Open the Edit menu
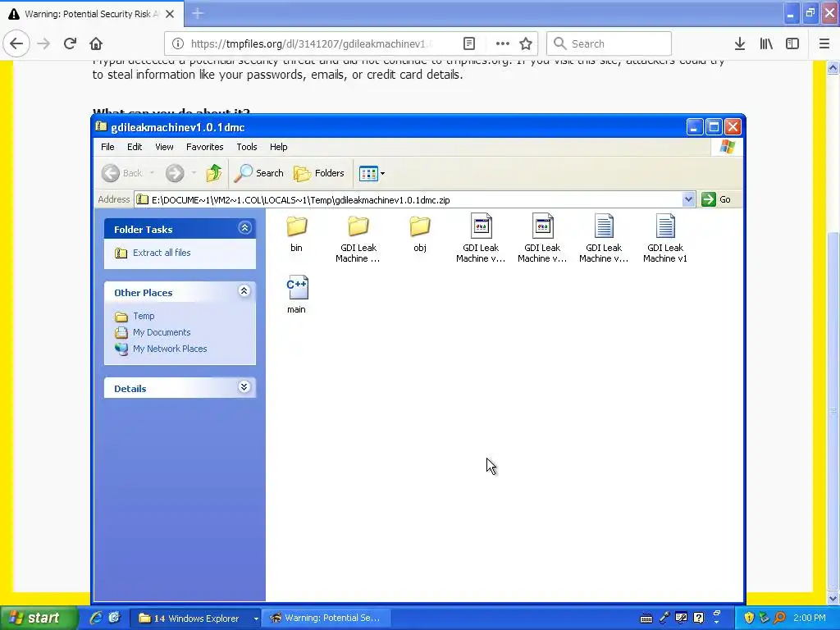The image size is (840, 630). click(135, 147)
